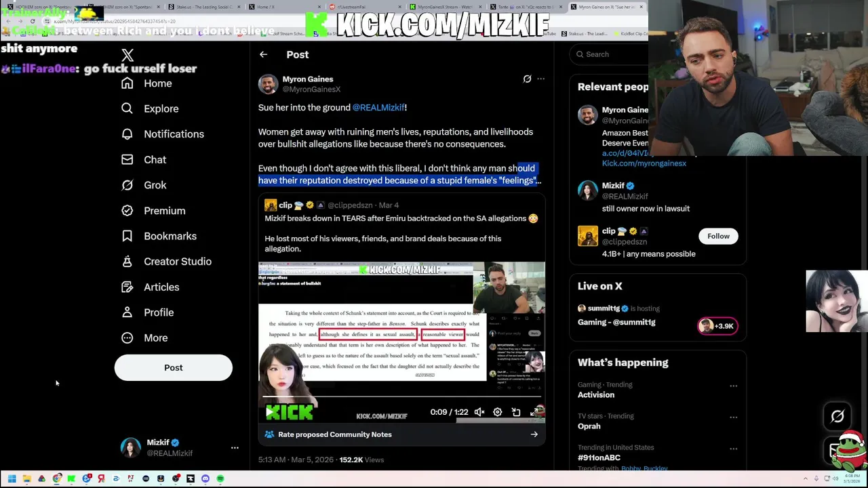Click the Articles icon
The image size is (868, 488).
point(127,287)
